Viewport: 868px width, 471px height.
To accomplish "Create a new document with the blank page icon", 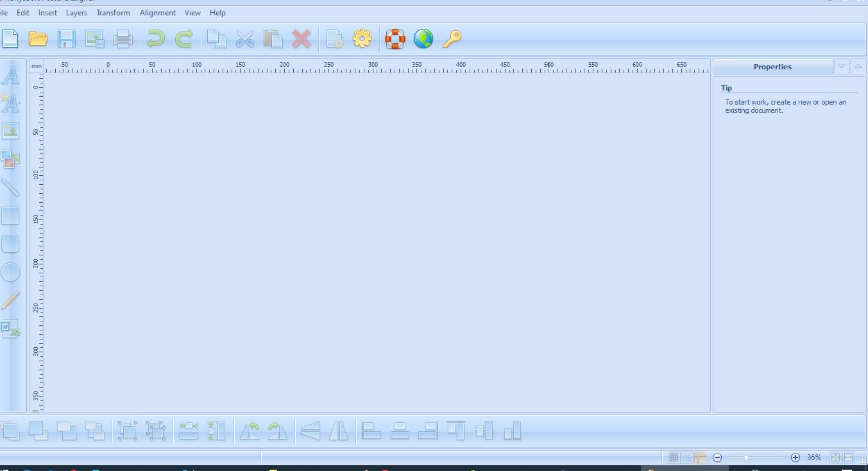I will (x=10, y=39).
